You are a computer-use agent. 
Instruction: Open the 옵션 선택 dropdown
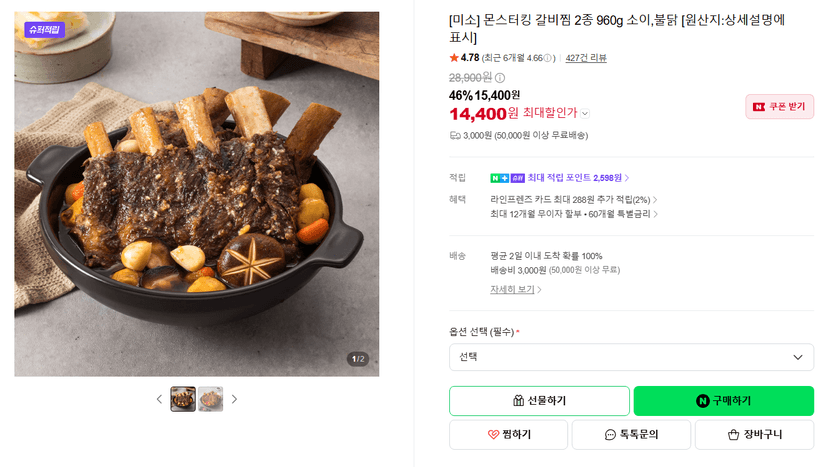tap(631, 358)
